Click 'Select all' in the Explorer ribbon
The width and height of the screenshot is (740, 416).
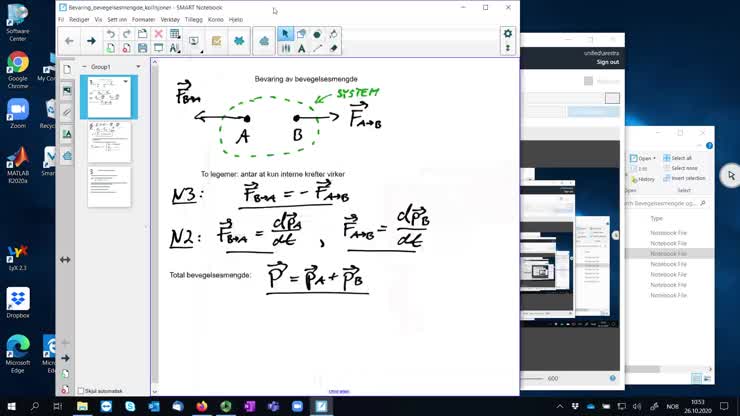(681, 158)
